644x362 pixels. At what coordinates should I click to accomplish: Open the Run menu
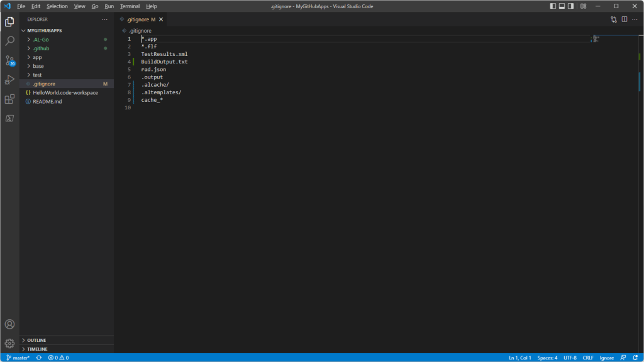click(x=109, y=6)
